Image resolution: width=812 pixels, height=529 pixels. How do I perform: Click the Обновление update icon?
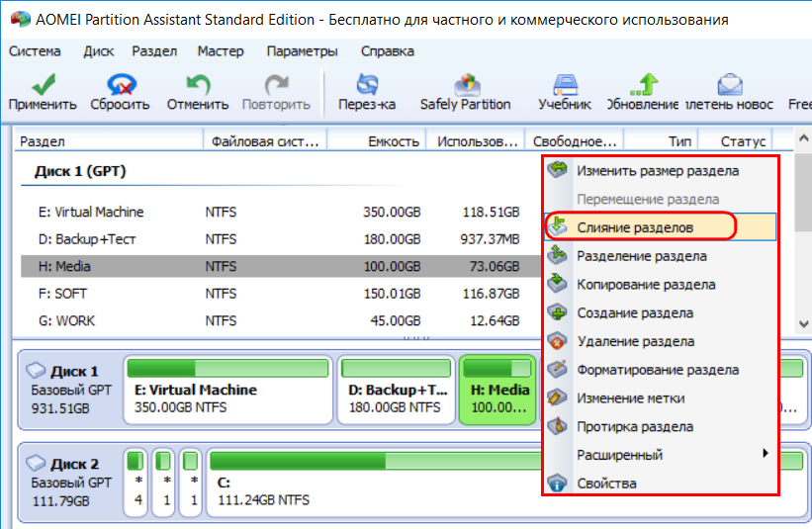pyautogui.click(x=644, y=84)
